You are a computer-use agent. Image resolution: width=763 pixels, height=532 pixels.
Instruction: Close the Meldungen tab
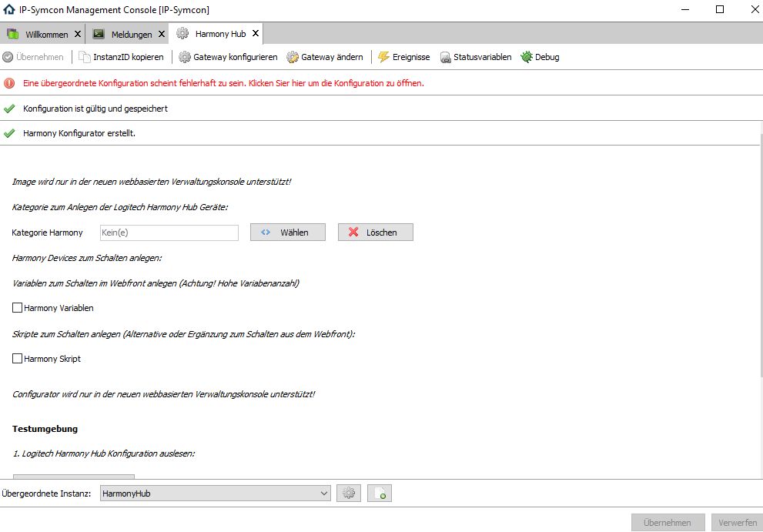coord(162,35)
